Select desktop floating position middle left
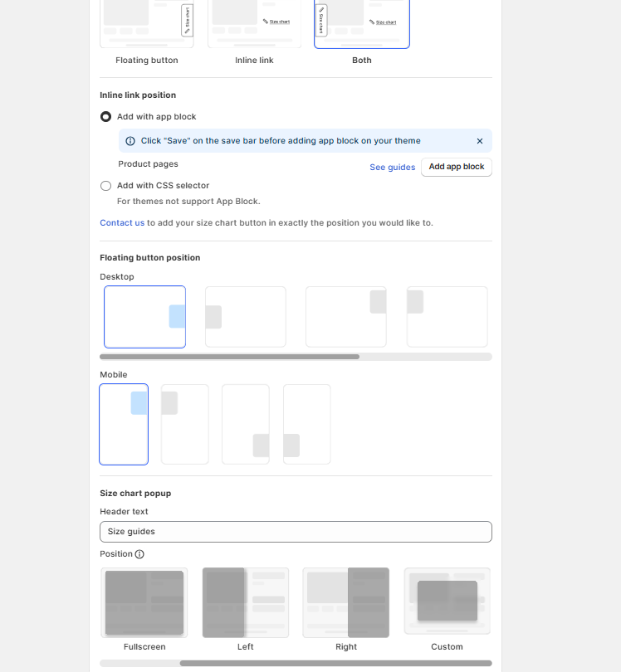621x672 pixels. [x=246, y=317]
